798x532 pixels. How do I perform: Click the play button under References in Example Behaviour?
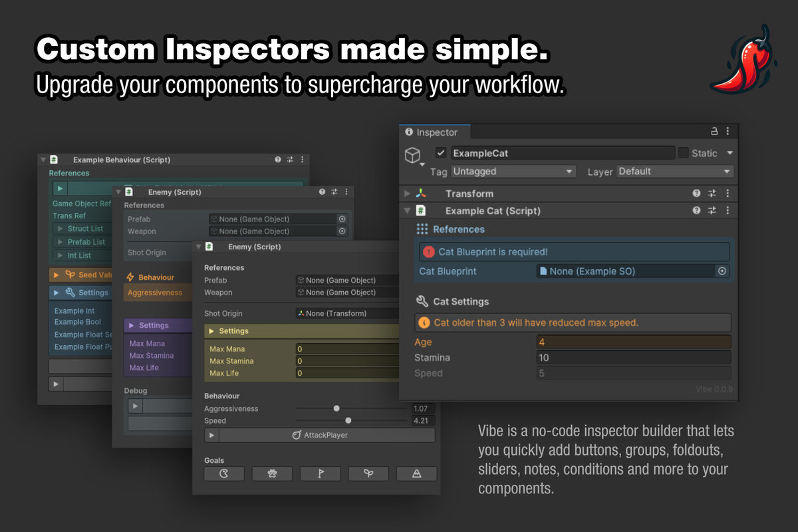click(x=59, y=188)
